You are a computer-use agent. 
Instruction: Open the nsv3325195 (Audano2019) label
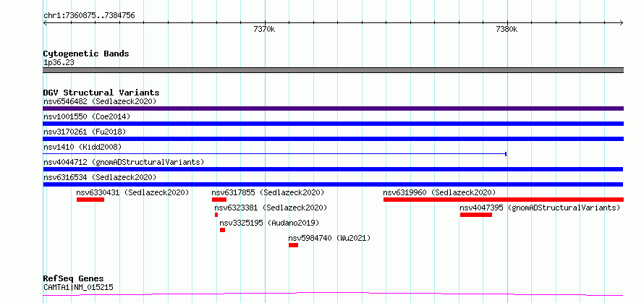[269, 223]
